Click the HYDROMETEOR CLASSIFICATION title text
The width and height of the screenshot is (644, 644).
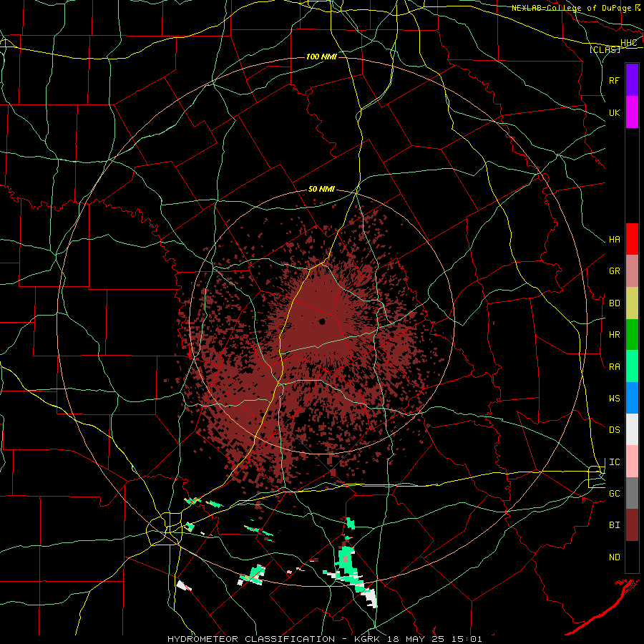(251, 639)
